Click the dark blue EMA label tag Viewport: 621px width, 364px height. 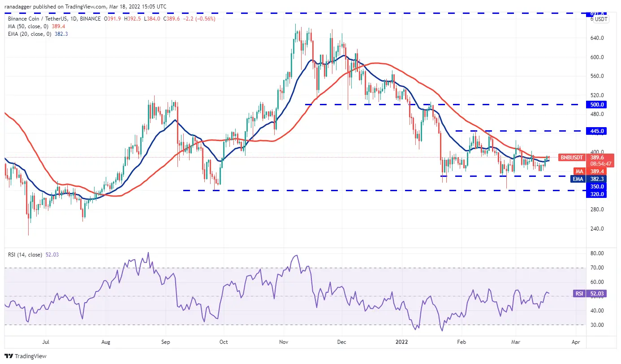579,179
